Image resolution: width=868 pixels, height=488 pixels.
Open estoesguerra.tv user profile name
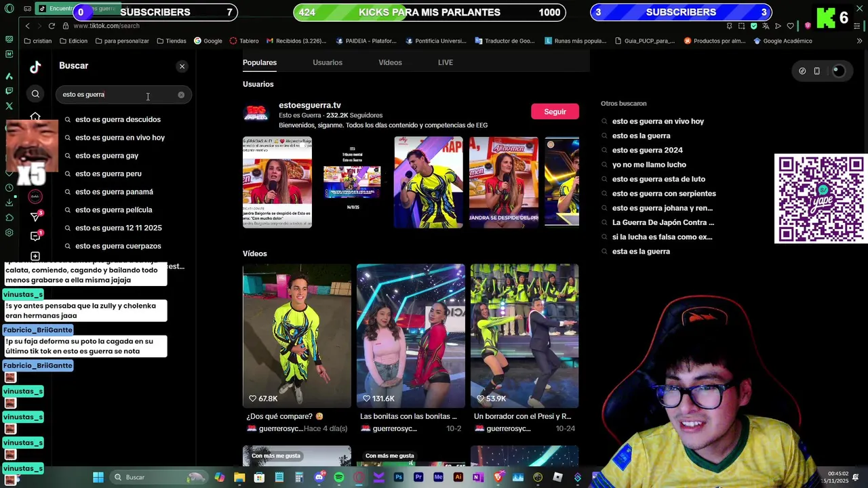(x=310, y=105)
